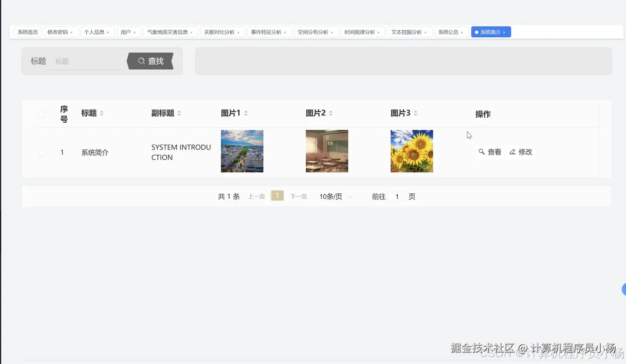The height and width of the screenshot is (364, 626).
Task: Click the sort chevron on 图片2 column
Action: [332, 113]
